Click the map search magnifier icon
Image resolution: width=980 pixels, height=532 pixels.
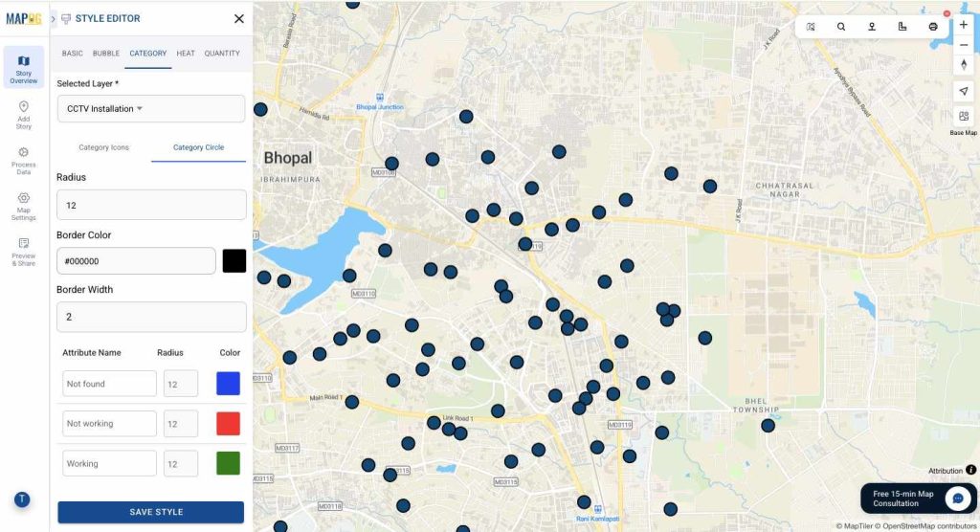click(x=841, y=27)
